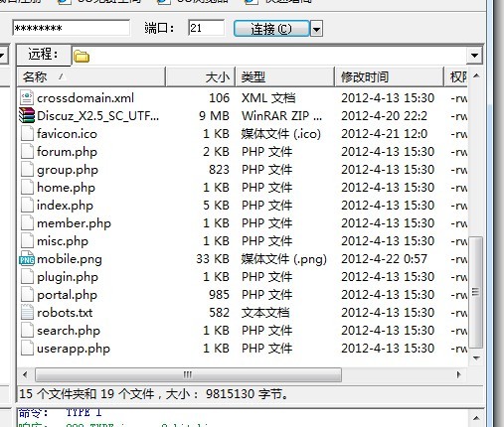Click the index.php file icon
Screen dimensions: 504x427
pyautogui.click(x=27, y=206)
